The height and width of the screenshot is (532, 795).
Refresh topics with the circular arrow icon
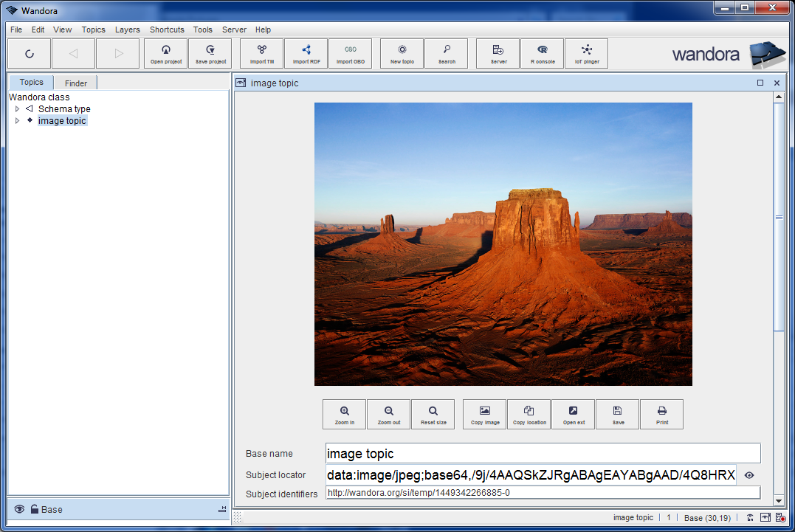[x=30, y=53]
